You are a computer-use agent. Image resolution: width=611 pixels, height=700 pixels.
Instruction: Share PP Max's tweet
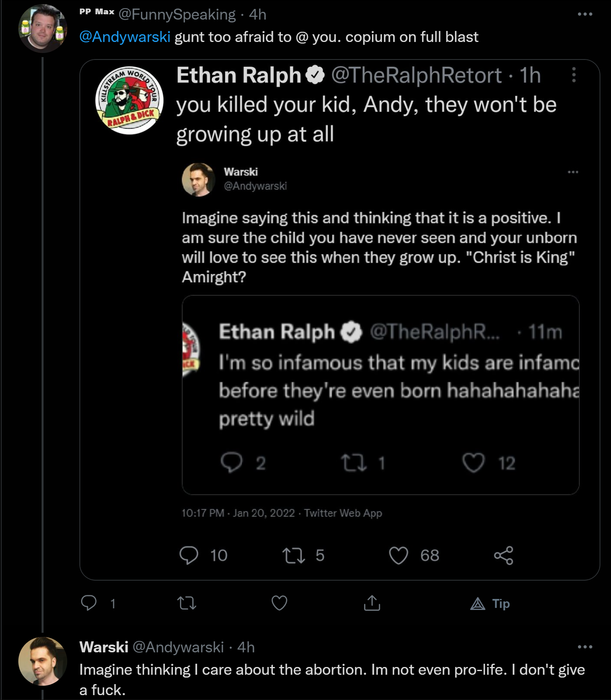(x=371, y=603)
